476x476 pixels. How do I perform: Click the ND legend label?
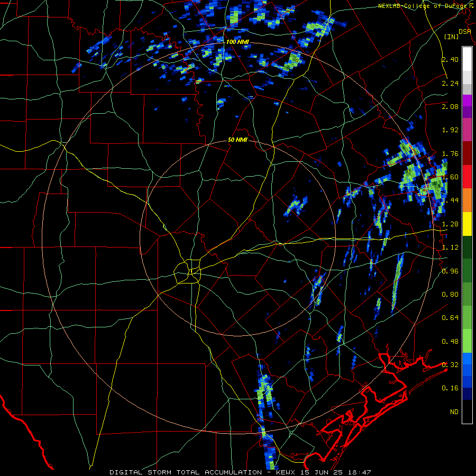[454, 412]
